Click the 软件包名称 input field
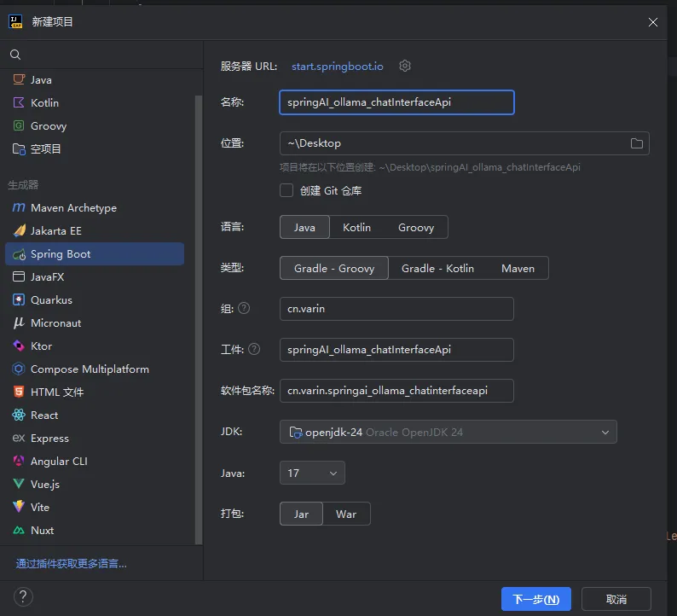 (x=396, y=391)
